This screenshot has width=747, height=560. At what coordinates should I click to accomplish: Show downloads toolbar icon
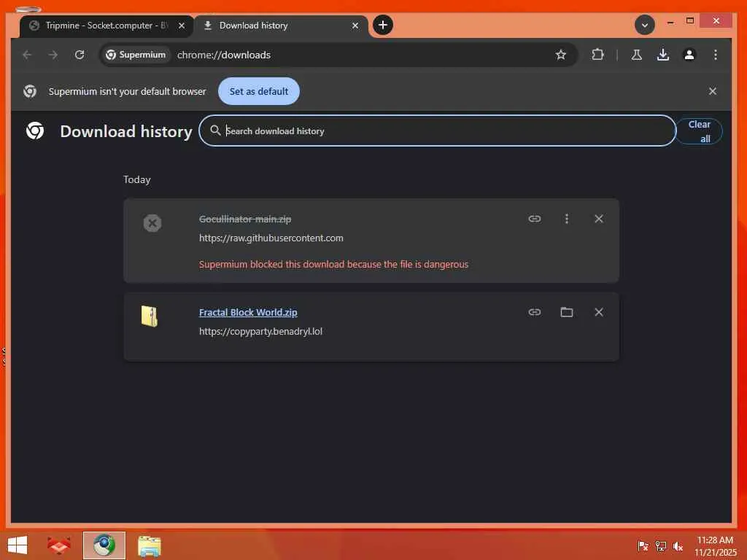tap(662, 55)
